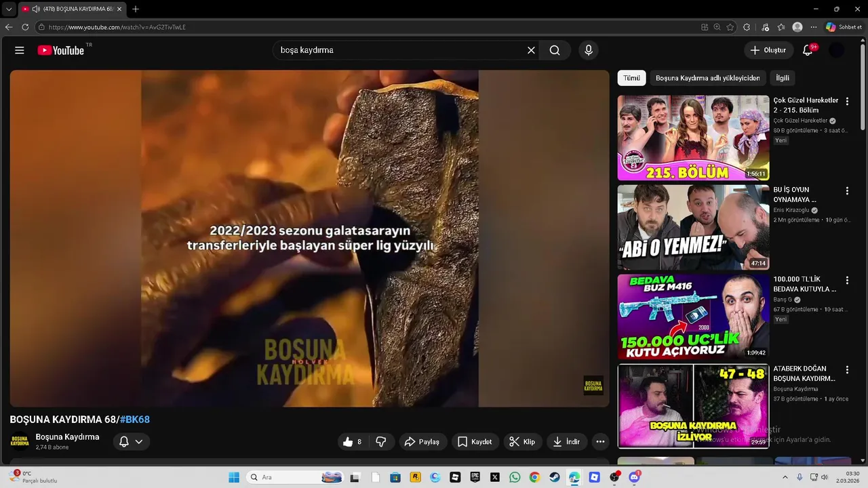The image size is (868, 488).
Task: Go to YouTube home via logo
Action: 61,50
